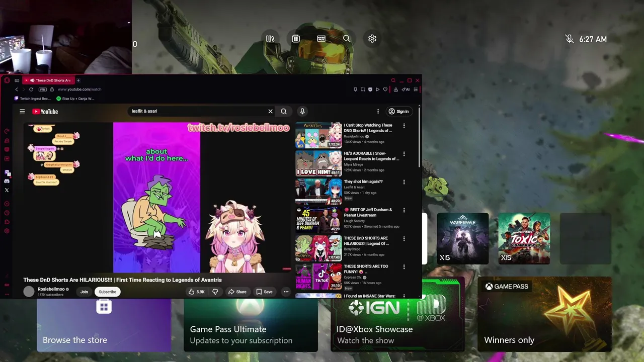The width and height of the screenshot is (644, 362).
Task: Open YouTube settings three-dot menu
Action: click(x=378, y=112)
